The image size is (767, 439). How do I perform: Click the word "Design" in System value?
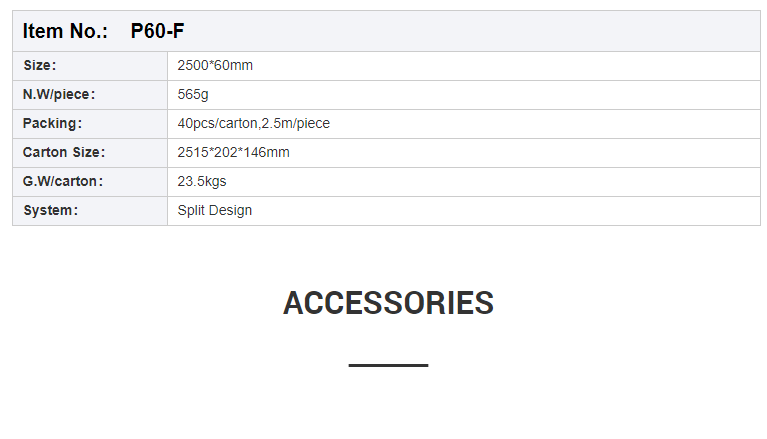tap(230, 210)
